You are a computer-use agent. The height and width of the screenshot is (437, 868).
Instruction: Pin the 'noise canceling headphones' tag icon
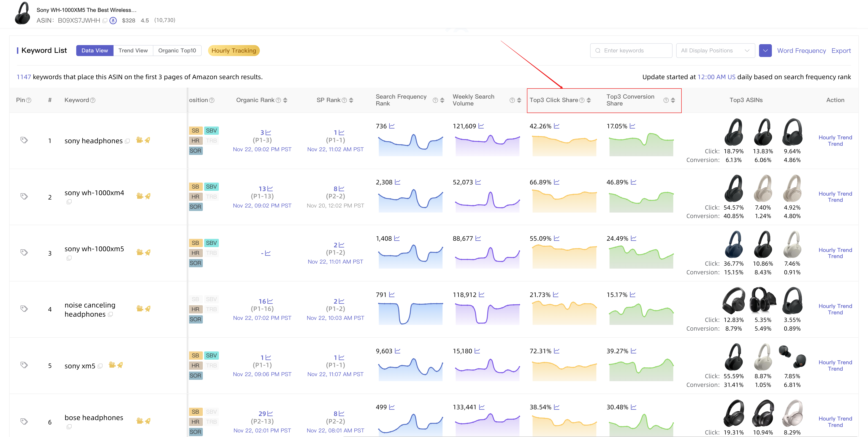[24, 309]
